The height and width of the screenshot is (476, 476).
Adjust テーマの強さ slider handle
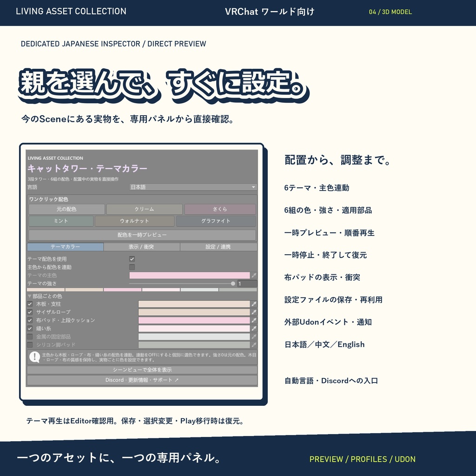(233, 284)
